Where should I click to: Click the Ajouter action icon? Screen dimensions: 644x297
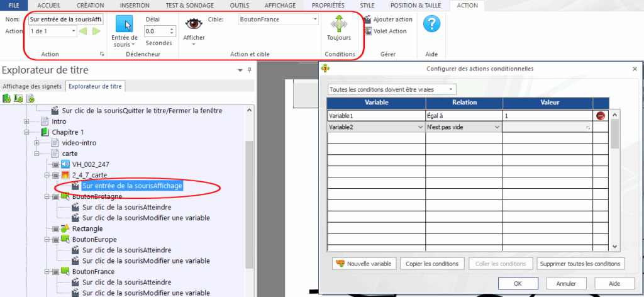point(367,20)
